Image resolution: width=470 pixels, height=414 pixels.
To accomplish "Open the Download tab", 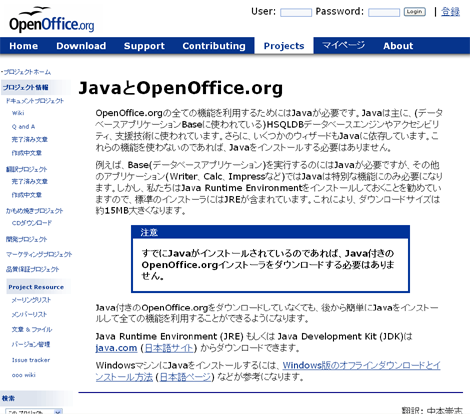I will tap(81, 46).
